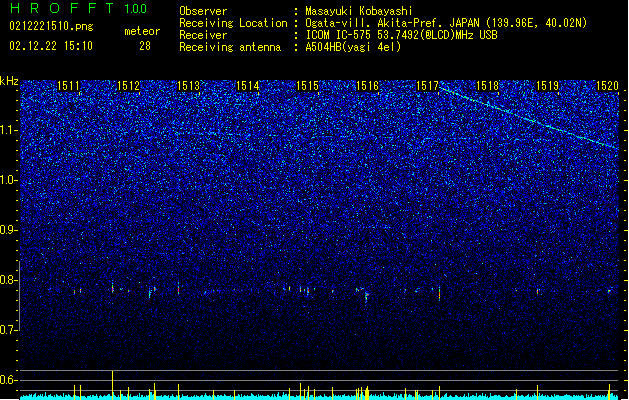Click the Observer label

pos(203,11)
